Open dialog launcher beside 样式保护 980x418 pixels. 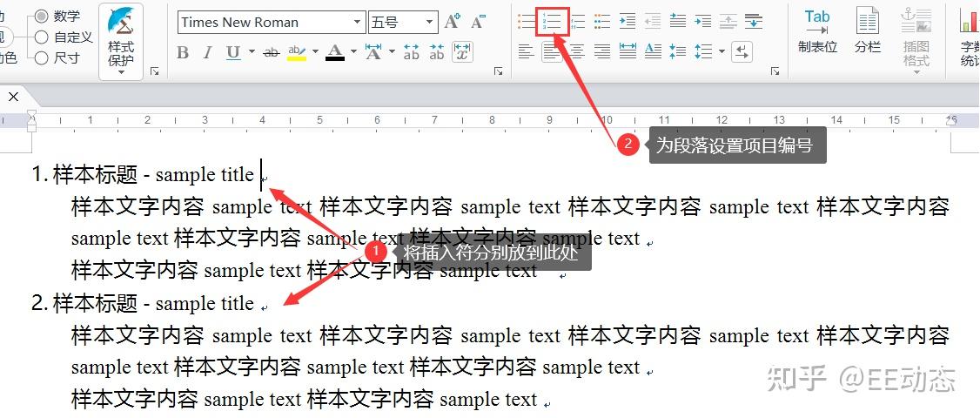tap(154, 71)
